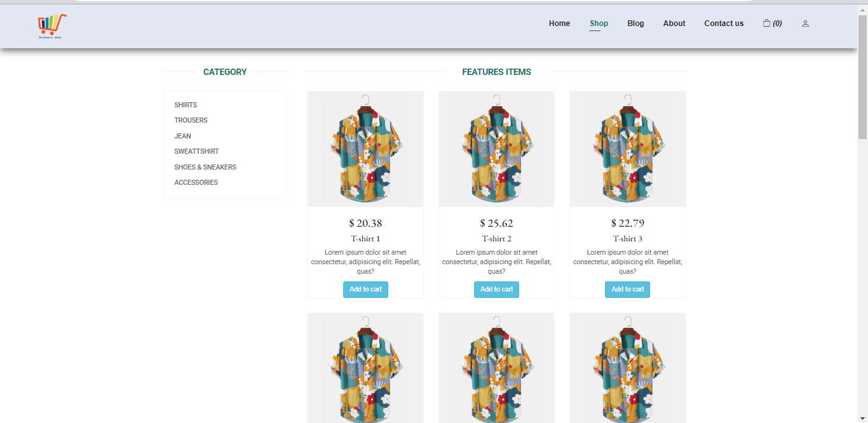
Task: Navigate to the Home menu item
Action: point(559,23)
